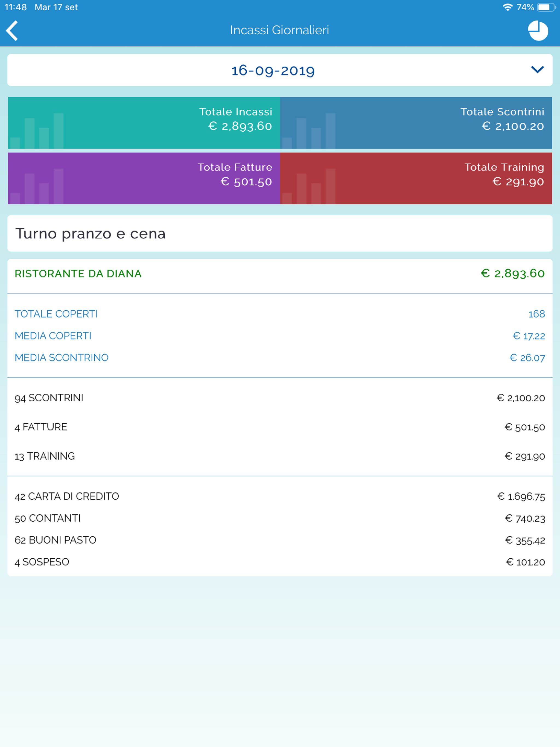Select the TOTALE COPERTI row
The height and width of the screenshot is (747, 560).
tap(280, 314)
